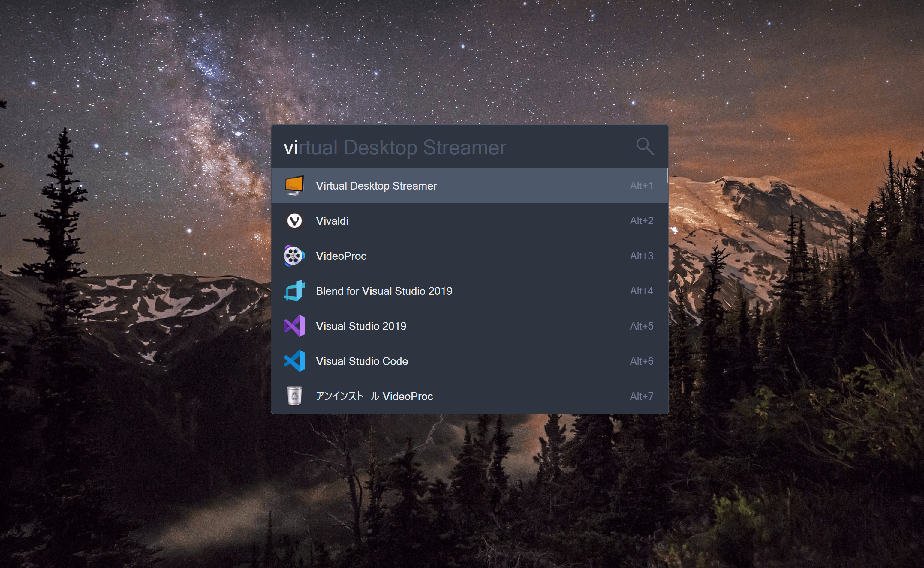The width and height of the screenshot is (924, 568).
Task: Click the magnifier search icon
Action: (645, 147)
